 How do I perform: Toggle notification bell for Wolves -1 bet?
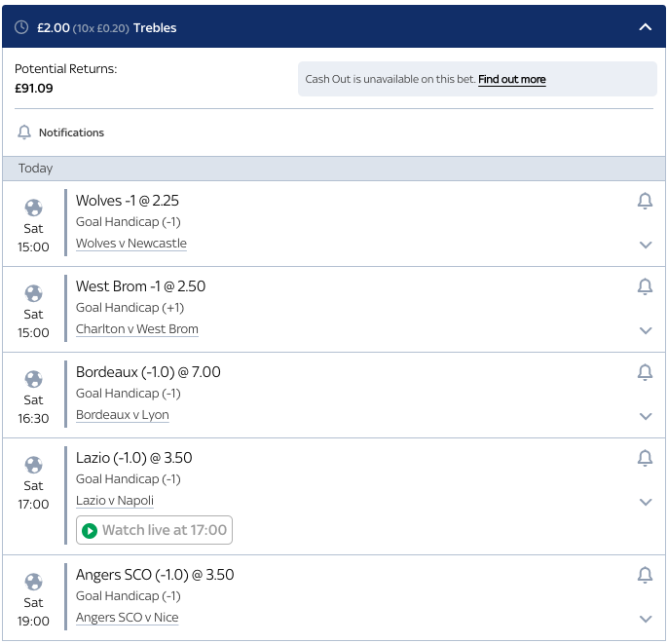pyautogui.click(x=645, y=201)
